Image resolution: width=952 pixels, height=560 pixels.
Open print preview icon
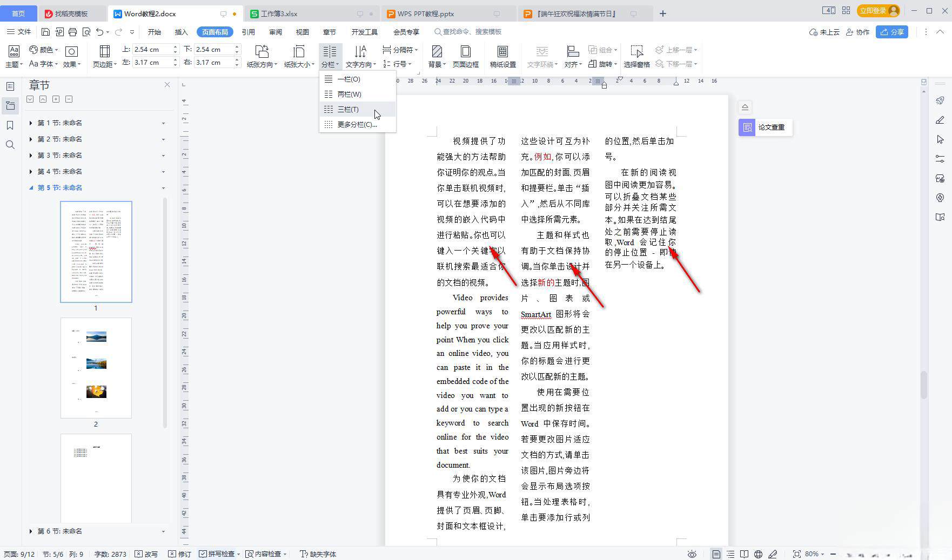(x=86, y=32)
